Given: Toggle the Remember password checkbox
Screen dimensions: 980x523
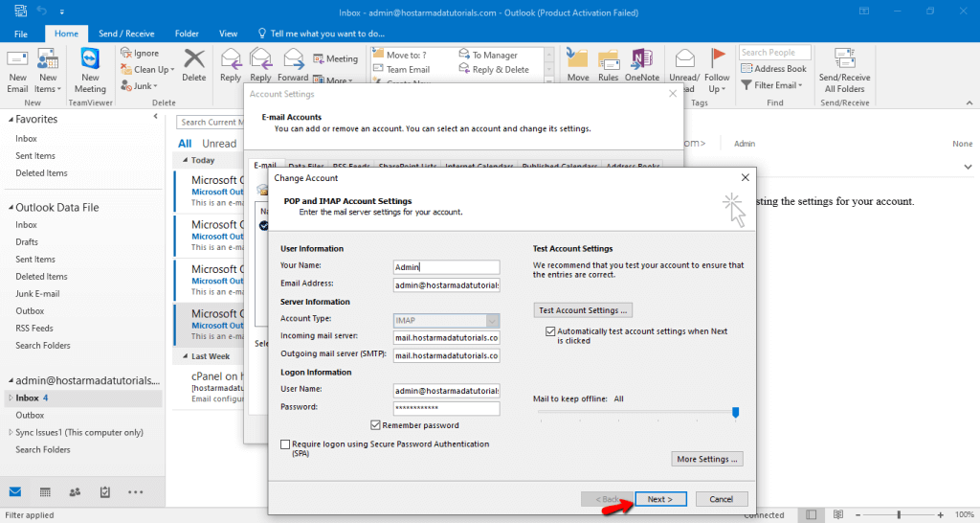Looking at the screenshot, I should pyautogui.click(x=375, y=425).
